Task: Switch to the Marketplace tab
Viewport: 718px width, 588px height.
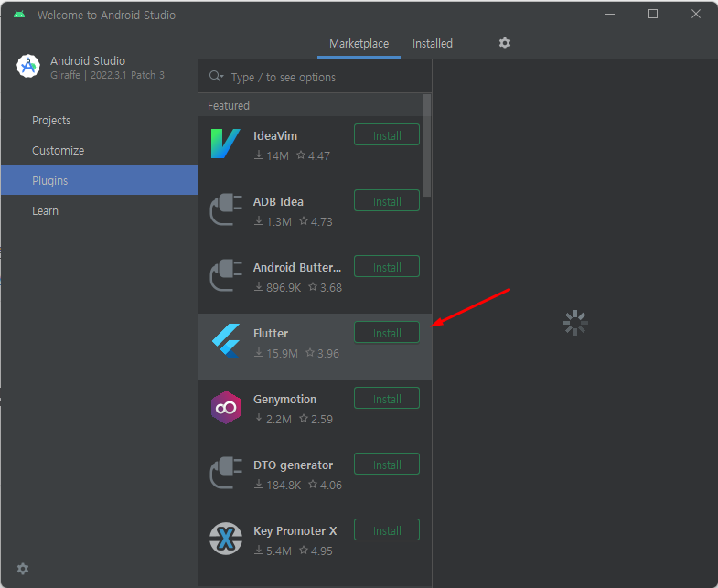Action: click(359, 44)
